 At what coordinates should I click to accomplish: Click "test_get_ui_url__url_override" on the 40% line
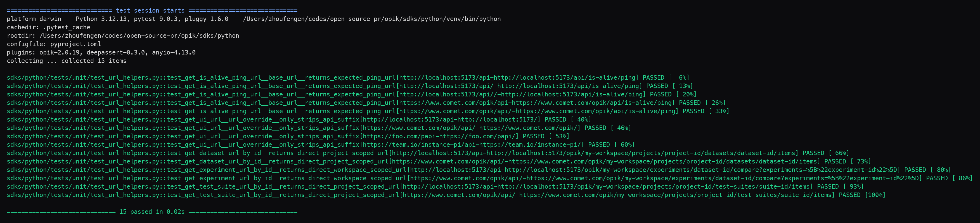(219, 120)
